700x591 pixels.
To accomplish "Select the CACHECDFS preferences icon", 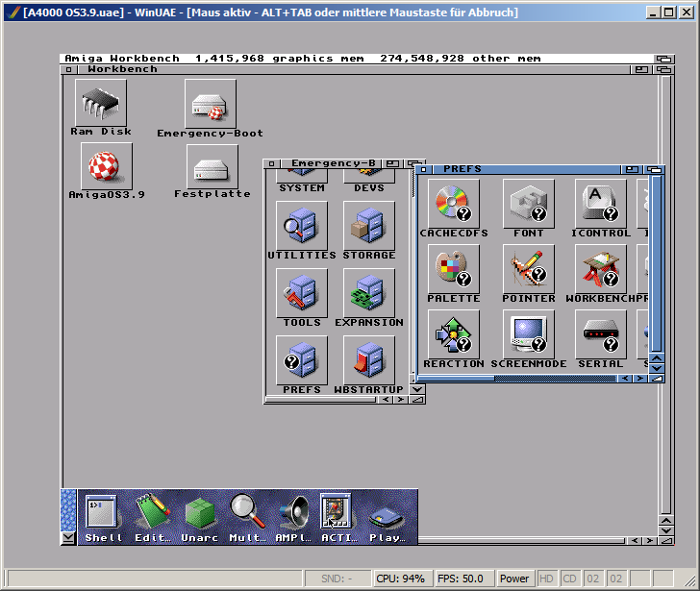I will 454,204.
